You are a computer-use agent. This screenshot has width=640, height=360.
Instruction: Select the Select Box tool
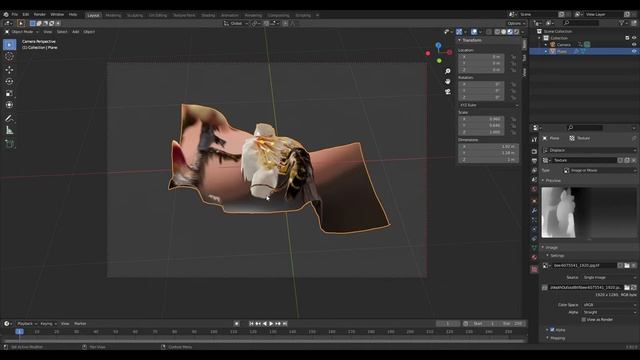point(9,44)
